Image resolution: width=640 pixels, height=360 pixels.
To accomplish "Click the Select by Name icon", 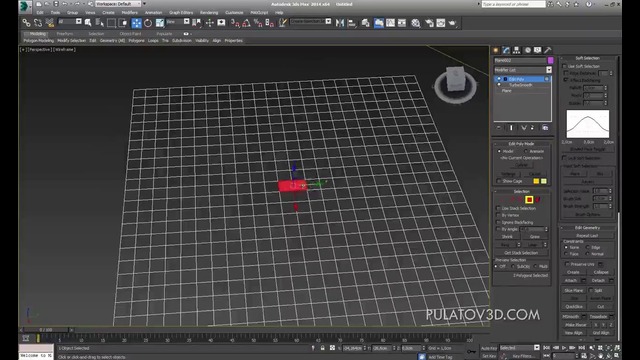I will (x=100, y=23).
